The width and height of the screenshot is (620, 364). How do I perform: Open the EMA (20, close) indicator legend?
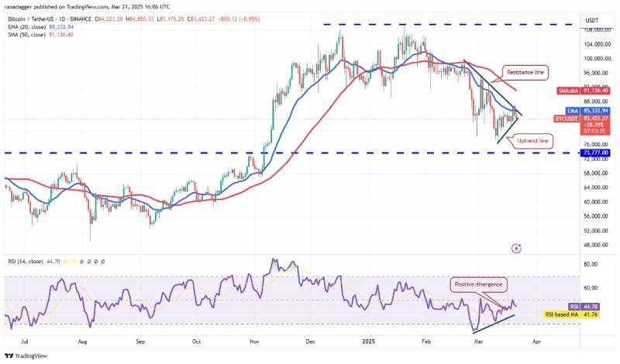click(41, 27)
